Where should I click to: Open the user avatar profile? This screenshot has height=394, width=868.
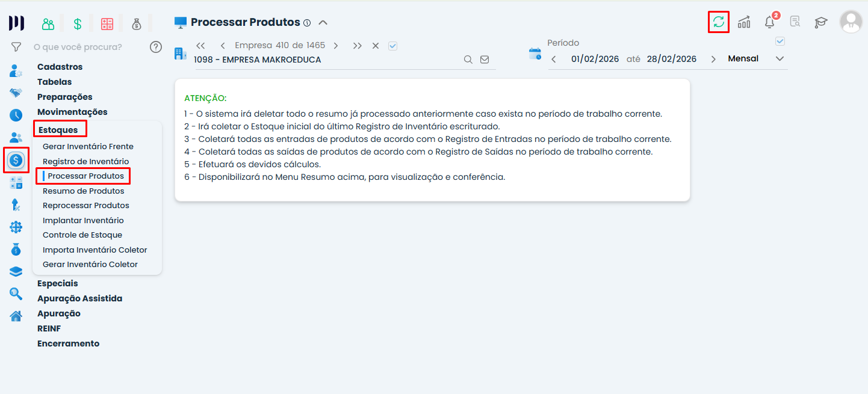851,22
